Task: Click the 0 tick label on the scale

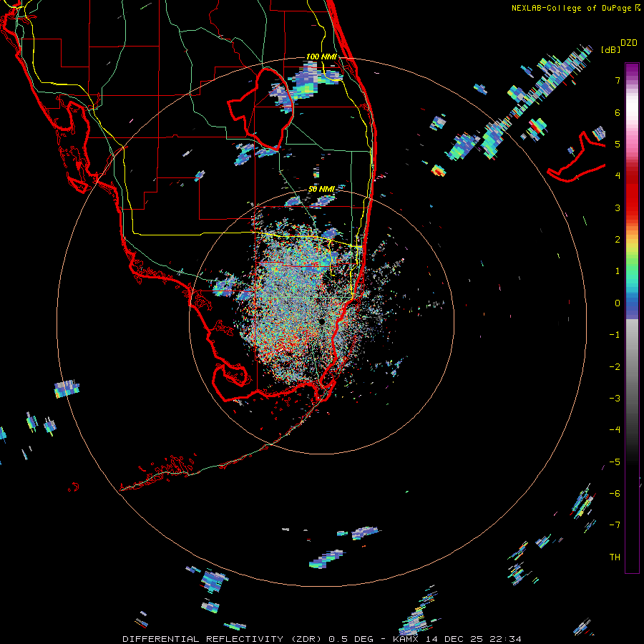Action: click(618, 303)
